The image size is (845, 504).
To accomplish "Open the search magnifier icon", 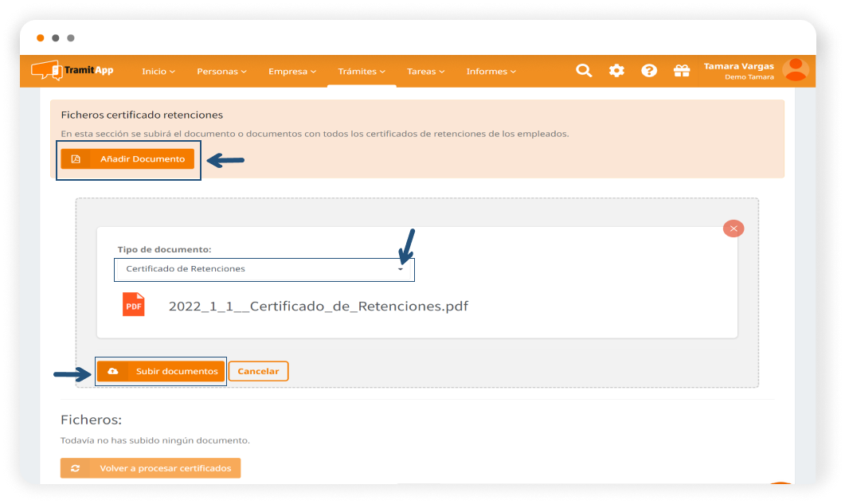I will point(584,71).
